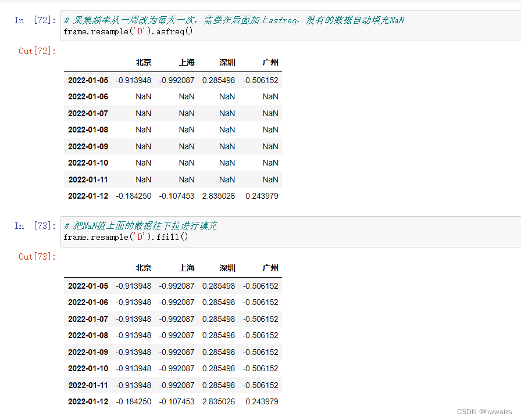Click value 0.243979 in Out[72] last row

click(x=262, y=196)
